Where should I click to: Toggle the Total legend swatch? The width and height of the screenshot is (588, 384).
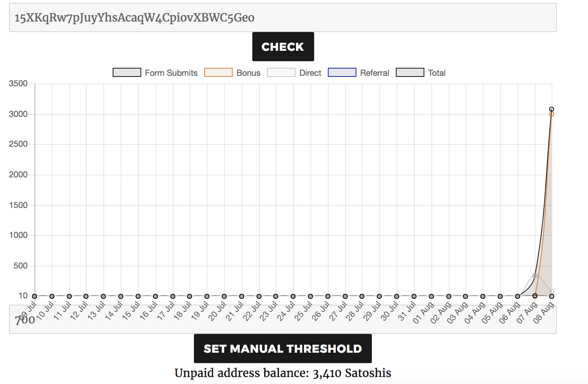click(410, 72)
